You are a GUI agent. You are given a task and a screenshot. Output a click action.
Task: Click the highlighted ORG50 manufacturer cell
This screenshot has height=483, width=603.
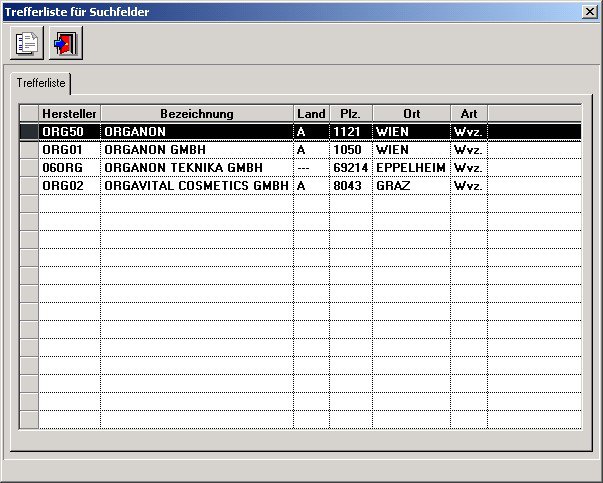click(x=68, y=131)
